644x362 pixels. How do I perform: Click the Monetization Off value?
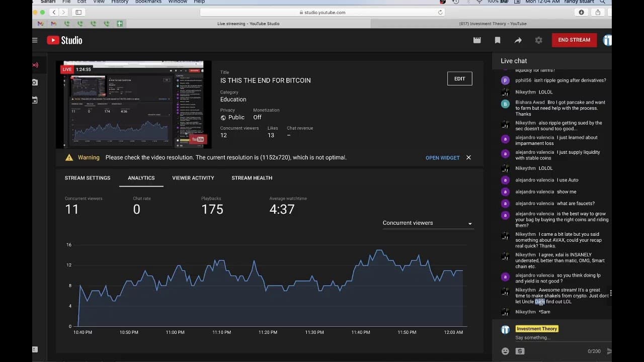pyautogui.click(x=257, y=118)
